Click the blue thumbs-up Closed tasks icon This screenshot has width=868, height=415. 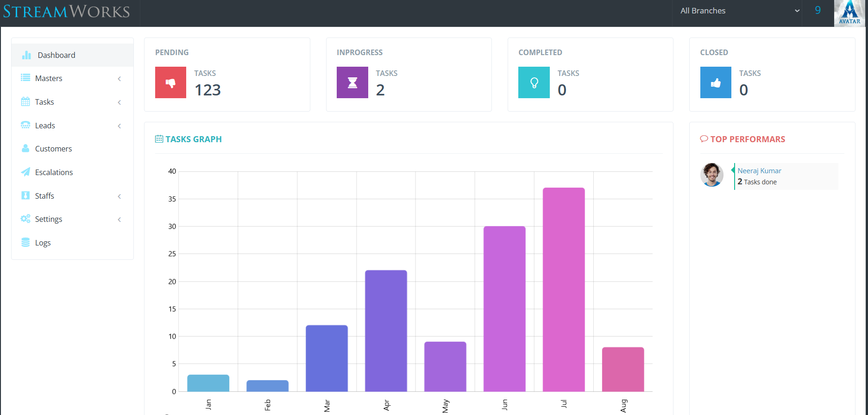coord(716,82)
